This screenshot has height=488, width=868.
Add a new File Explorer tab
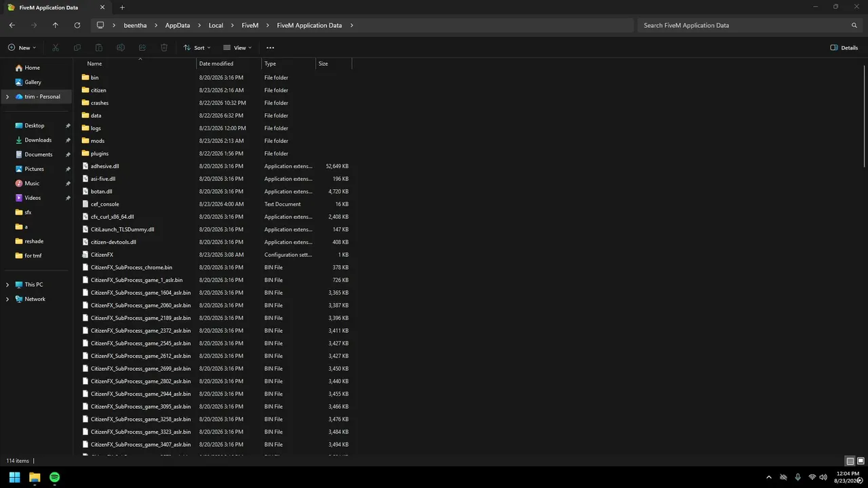(x=122, y=7)
